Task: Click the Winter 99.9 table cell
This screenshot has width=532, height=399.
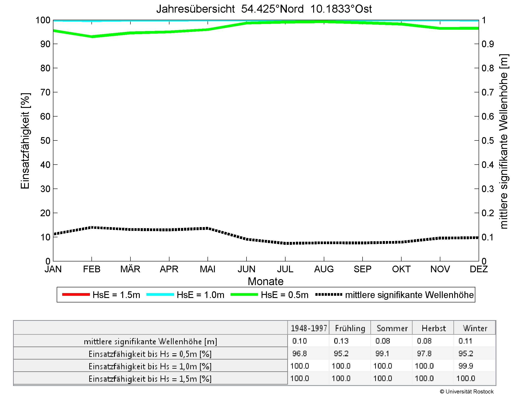Action: click(x=466, y=366)
